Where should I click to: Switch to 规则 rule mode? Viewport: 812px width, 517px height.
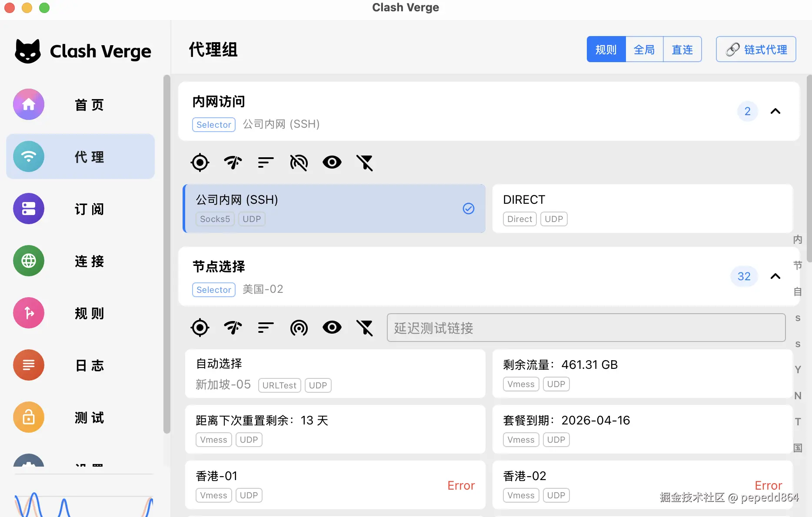[x=606, y=50]
